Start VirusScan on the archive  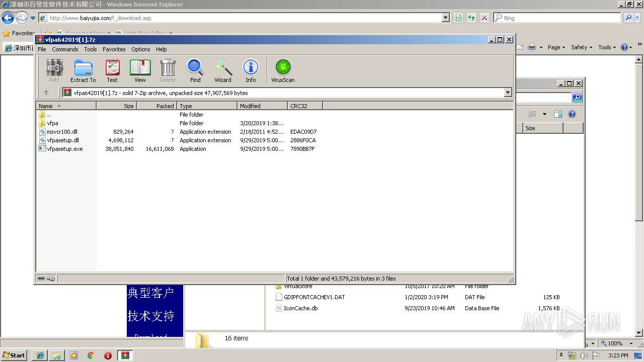(x=283, y=70)
